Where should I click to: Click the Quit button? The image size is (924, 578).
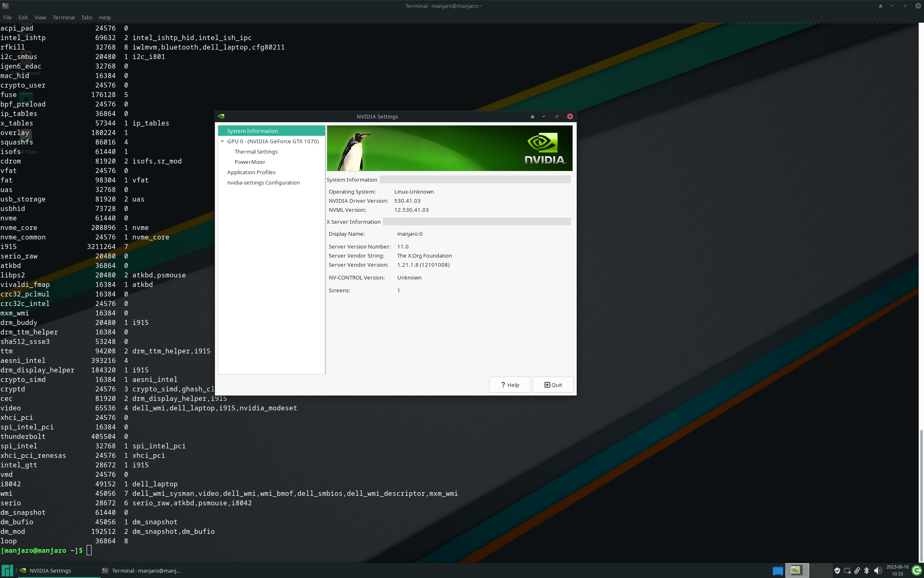[x=553, y=385]
